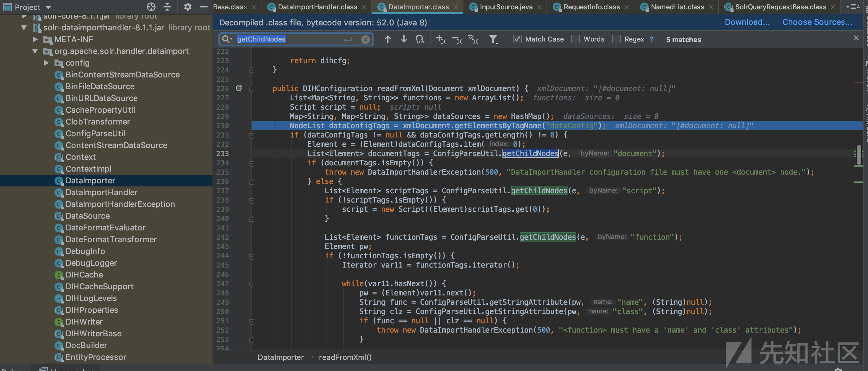Click the Download... sources link
The height and width of the screenshot is (371, 868).
click(747, 22)
